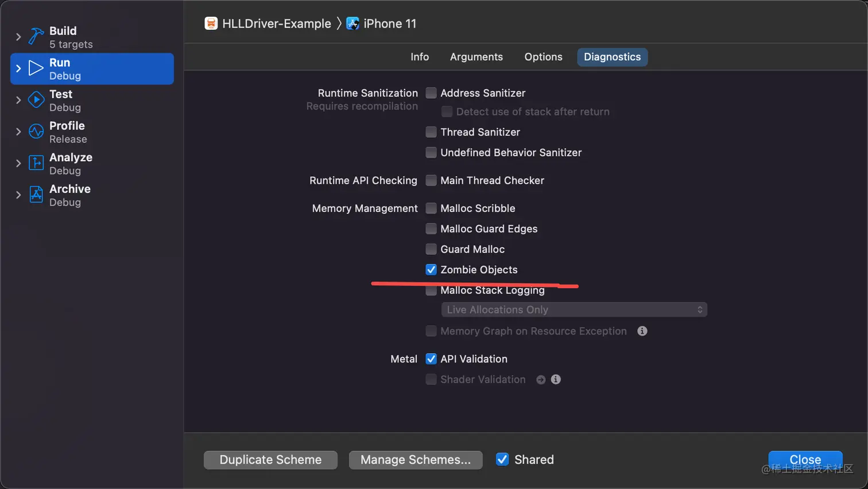
Task: Enable the Main Thread Checker checkbox
Action: [431, 180]
